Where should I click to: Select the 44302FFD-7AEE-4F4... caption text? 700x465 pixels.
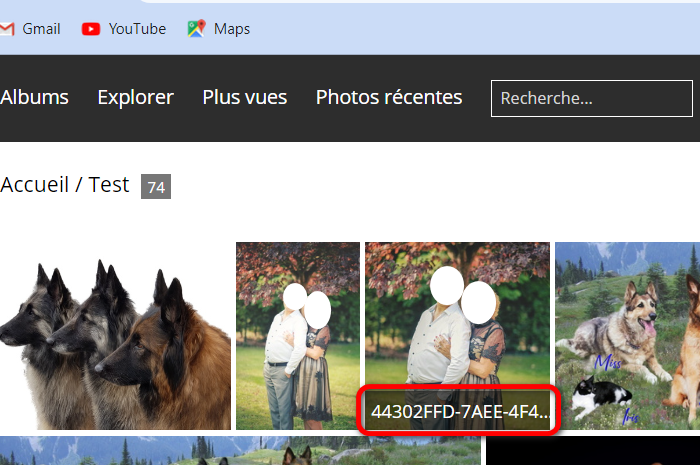(x=460, y=411)
